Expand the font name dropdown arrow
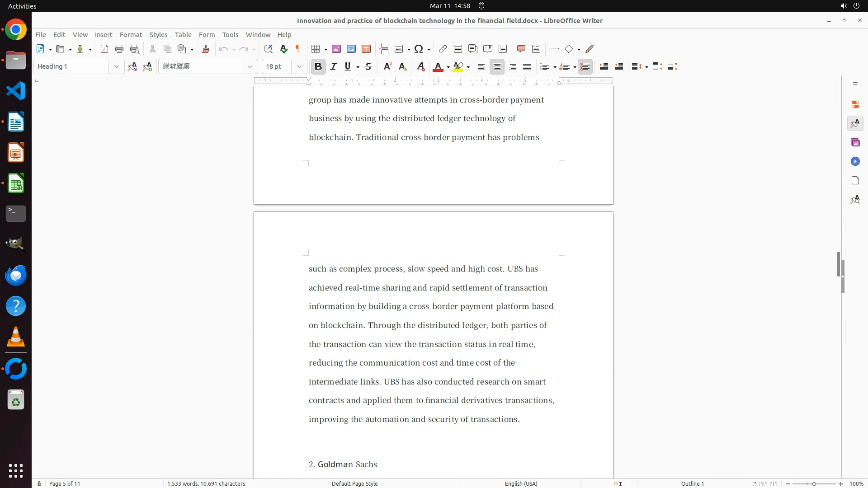 click(x=250, y=67)
